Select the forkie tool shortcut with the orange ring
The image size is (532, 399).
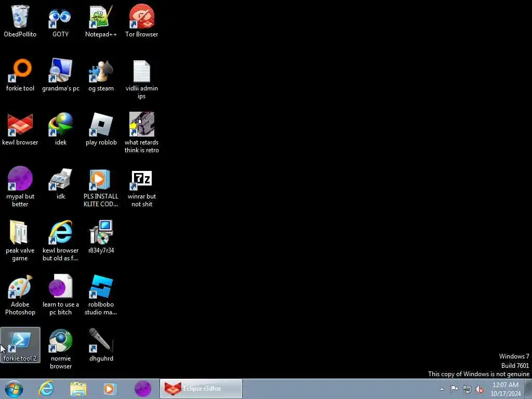tap(20, 75)
